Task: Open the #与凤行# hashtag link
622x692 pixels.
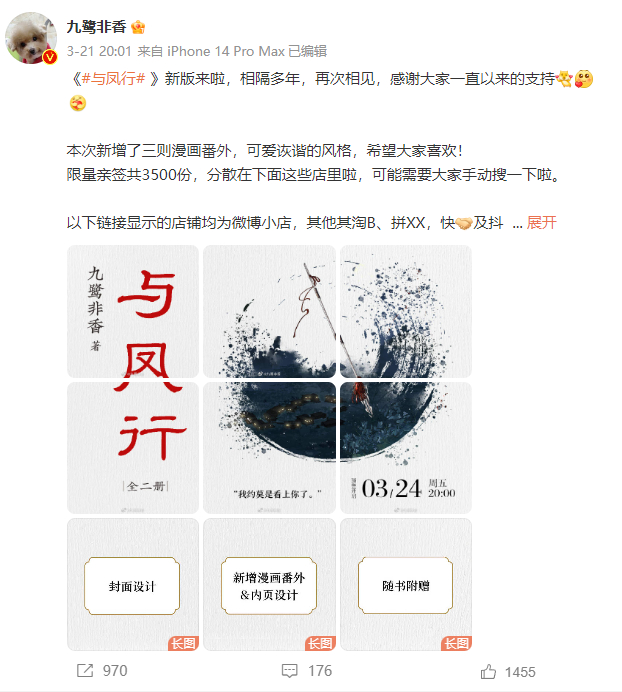Action: [113, 79]
